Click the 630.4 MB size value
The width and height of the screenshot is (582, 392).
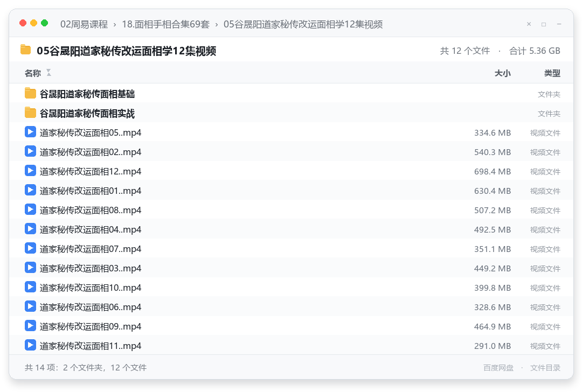(492, 191)
